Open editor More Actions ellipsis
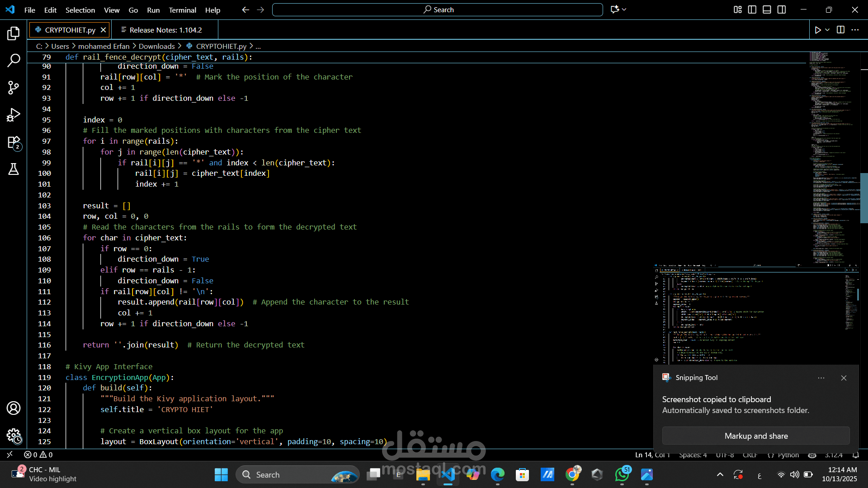The image size is (868, 488). point(855,30)
